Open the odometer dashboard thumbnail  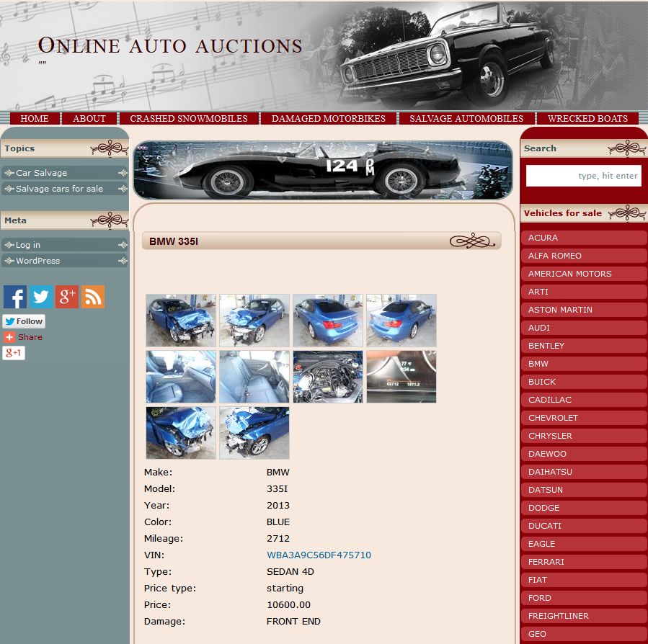(401, 377)
